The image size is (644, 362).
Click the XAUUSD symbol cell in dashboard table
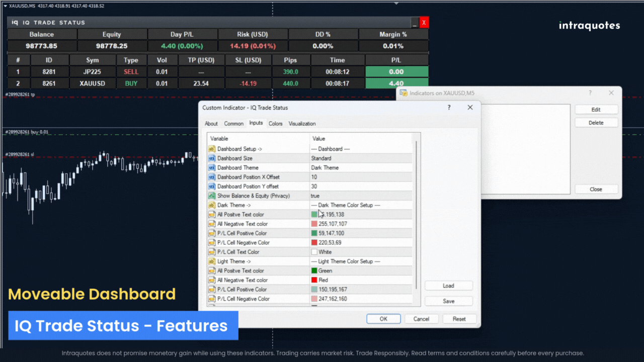click(x=93, y=83)
